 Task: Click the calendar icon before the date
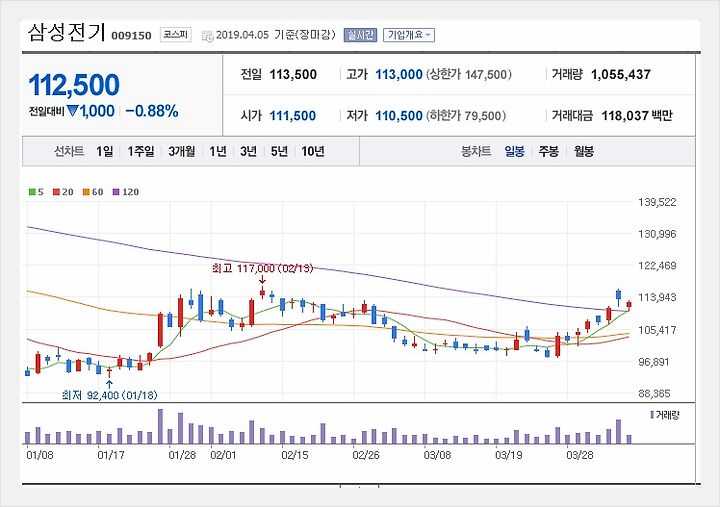click(208, 36)
